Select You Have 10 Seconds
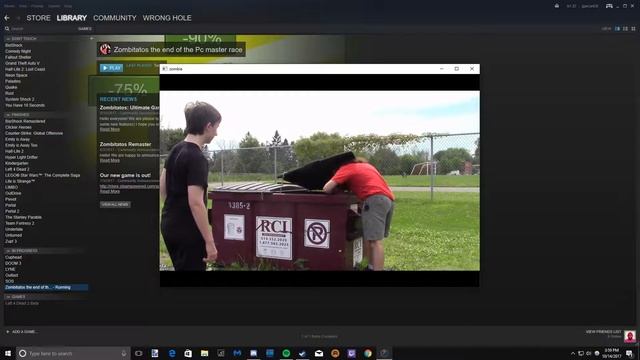Image resolution: width=640 pixels, height=360 pixels. coord(25,105)
